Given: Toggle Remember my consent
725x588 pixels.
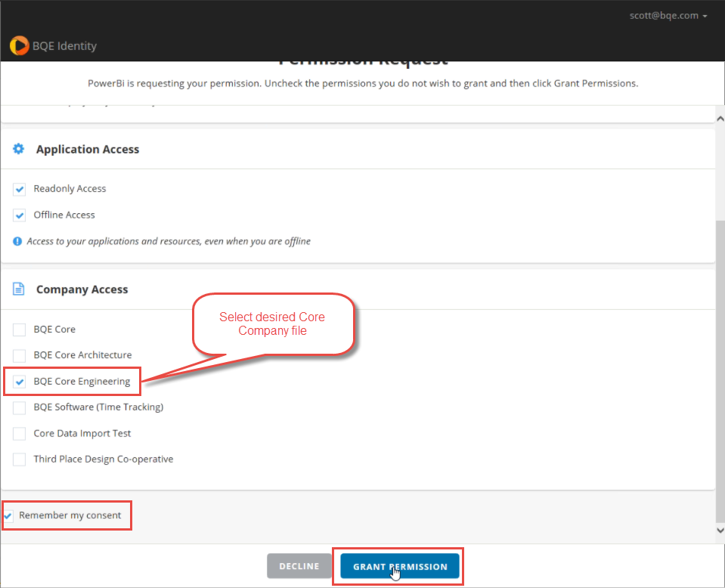Looking at the screenshot, I should pos(8,515).
